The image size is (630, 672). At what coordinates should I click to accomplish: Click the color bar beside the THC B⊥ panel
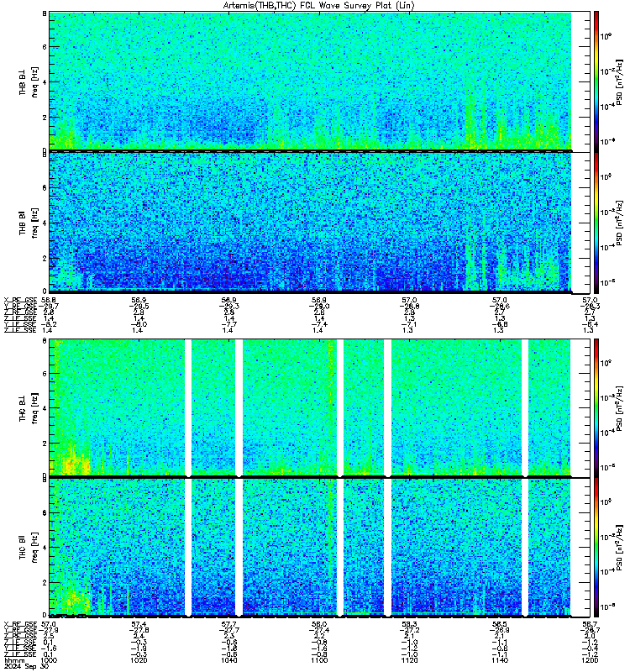pyautogui.click(x=596, y=407)
